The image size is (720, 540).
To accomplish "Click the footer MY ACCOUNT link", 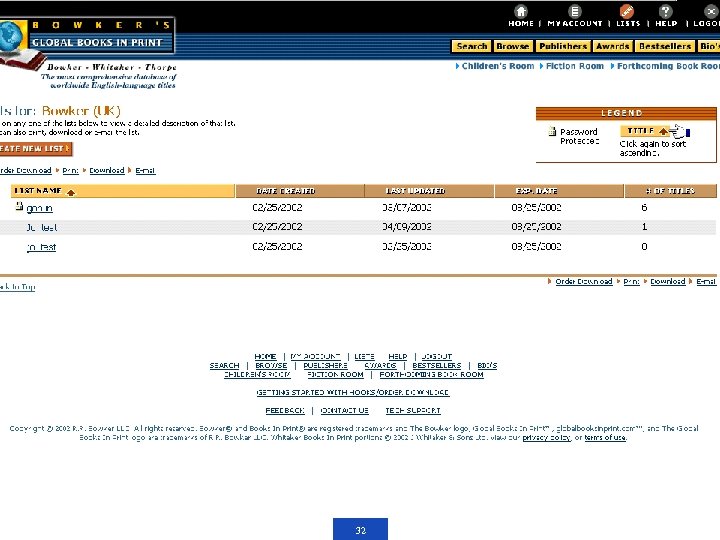I will pos(315,356).
